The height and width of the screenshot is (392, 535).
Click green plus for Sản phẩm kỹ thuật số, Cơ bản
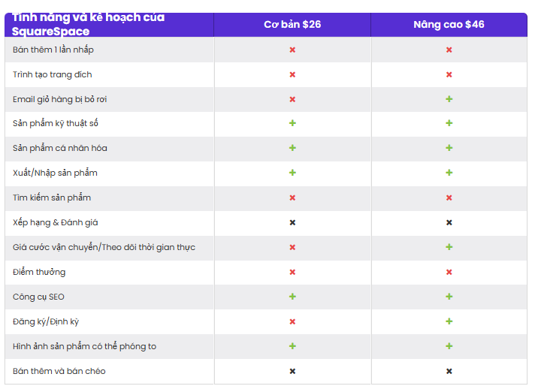292,123
